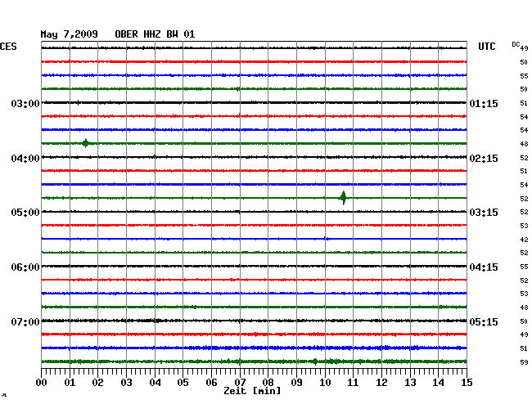Click the "UTC" column header
Viewport: 532px width, 404px height.
click(x=486, y=47)
